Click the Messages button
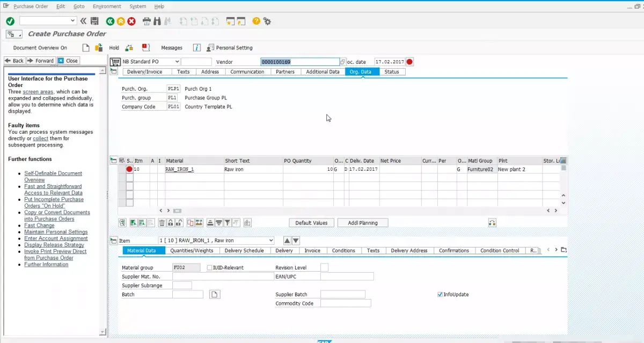Screen dimensions: 644x343 [x=172, y=48]
